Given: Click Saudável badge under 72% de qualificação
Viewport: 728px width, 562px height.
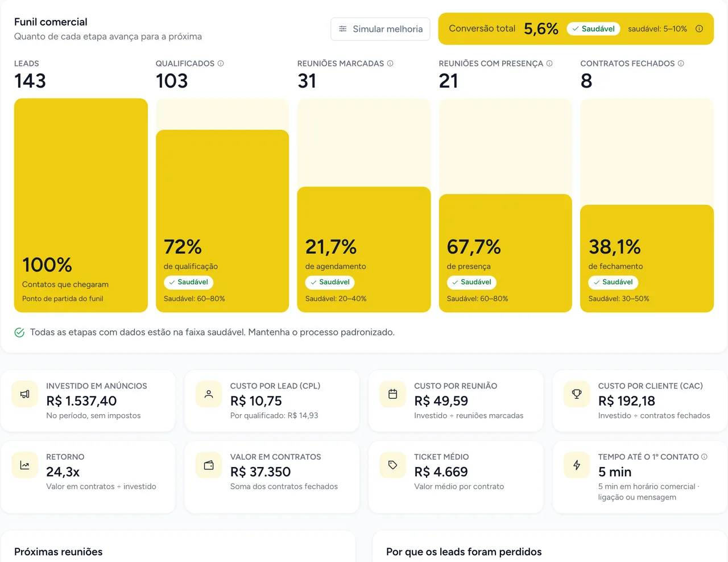Looking at the screenshot, I should 188,282.
